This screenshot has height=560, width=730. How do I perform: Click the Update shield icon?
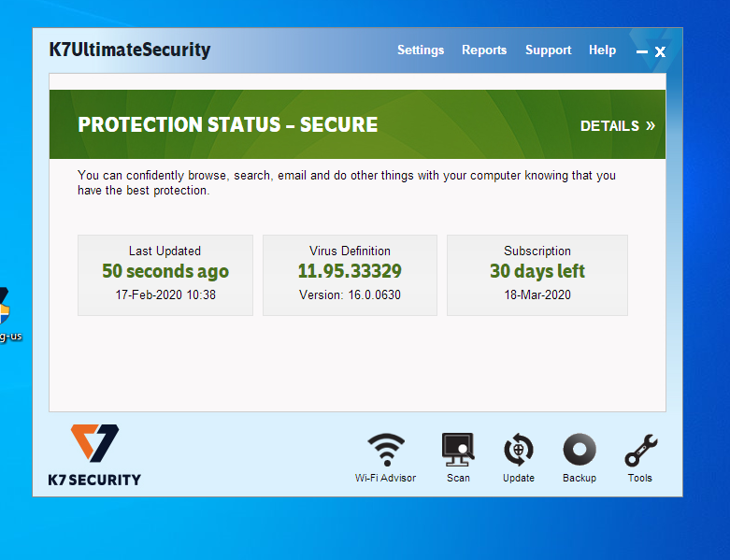[x=518, y=451]
